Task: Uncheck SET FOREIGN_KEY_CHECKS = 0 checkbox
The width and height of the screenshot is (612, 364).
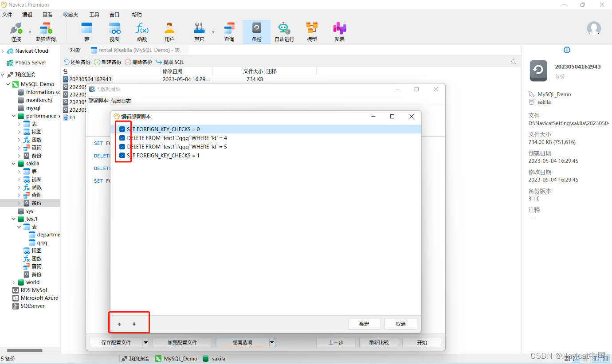Action: click(122, 129)
